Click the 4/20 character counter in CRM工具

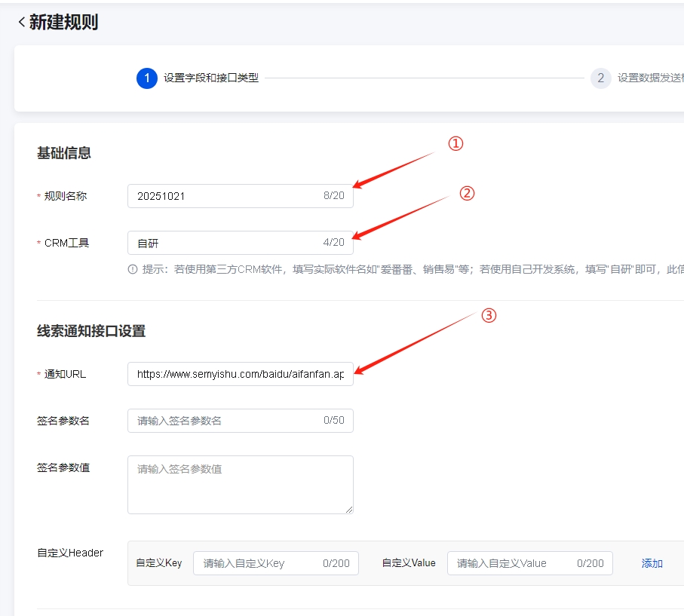pos(333,243)
